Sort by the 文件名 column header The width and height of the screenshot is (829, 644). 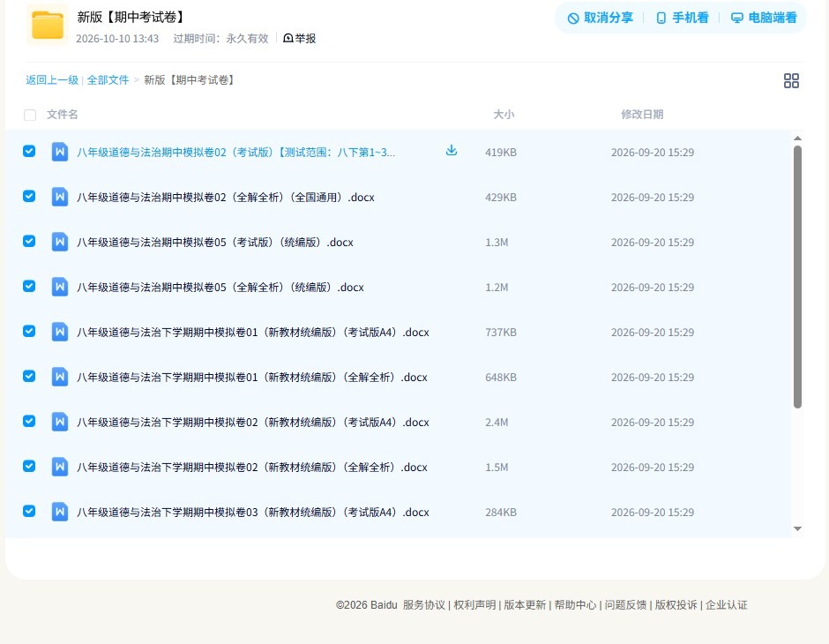coord(62,114)
